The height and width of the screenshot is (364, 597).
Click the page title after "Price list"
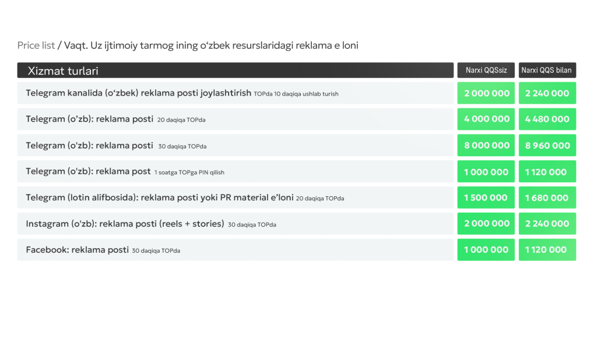pos(211,45)
